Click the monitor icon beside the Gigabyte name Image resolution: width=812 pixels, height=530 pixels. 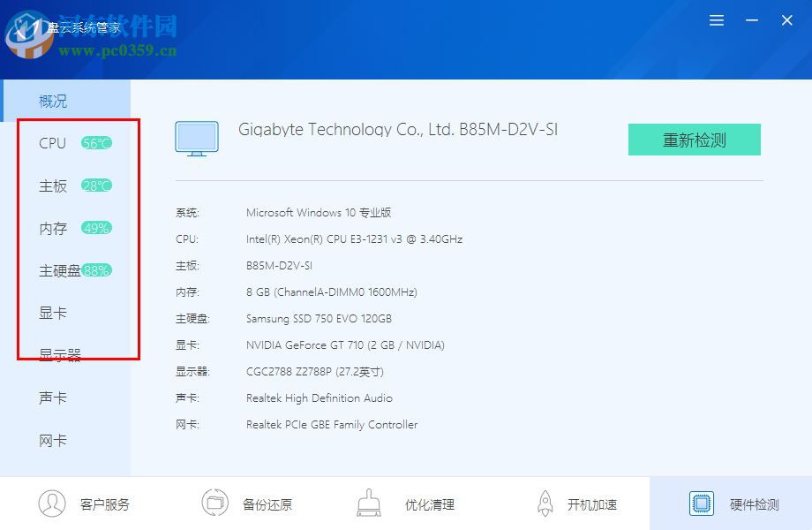pyautogui.click(x=197, y=139)
